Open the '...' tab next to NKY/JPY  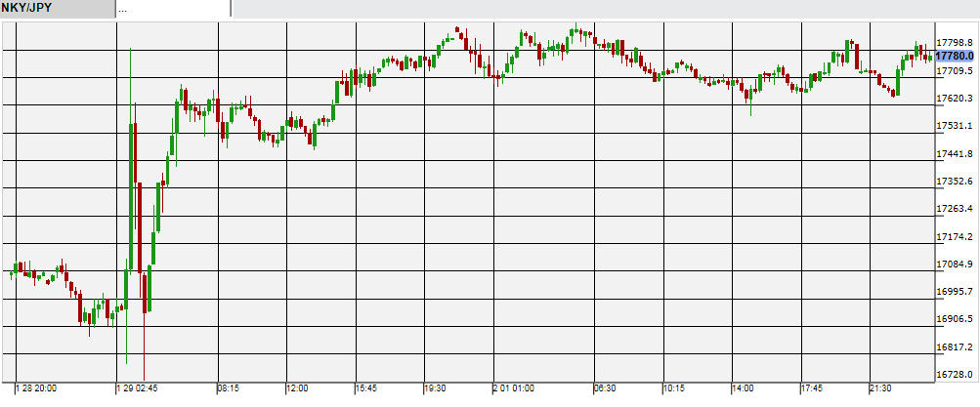173,9
